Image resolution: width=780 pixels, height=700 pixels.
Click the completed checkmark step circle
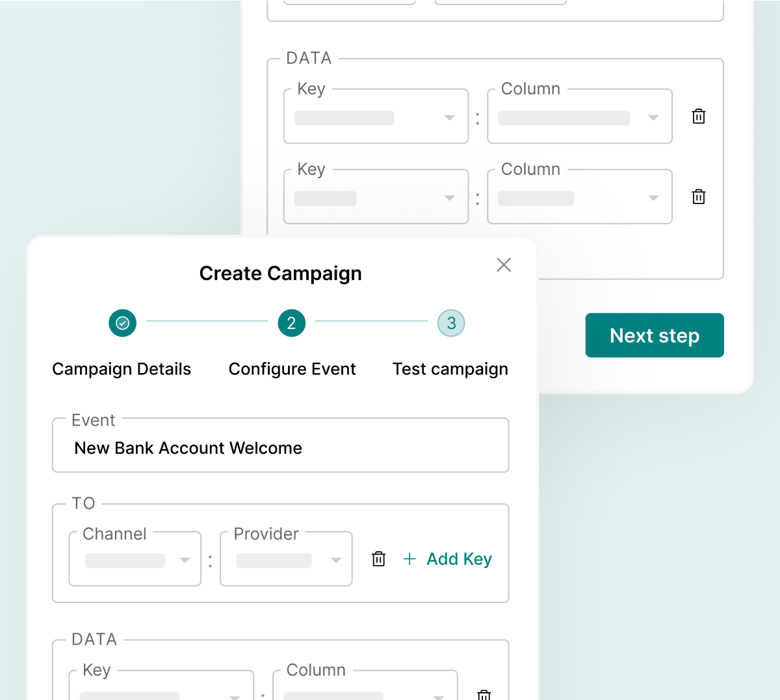(x=123, y=323)
